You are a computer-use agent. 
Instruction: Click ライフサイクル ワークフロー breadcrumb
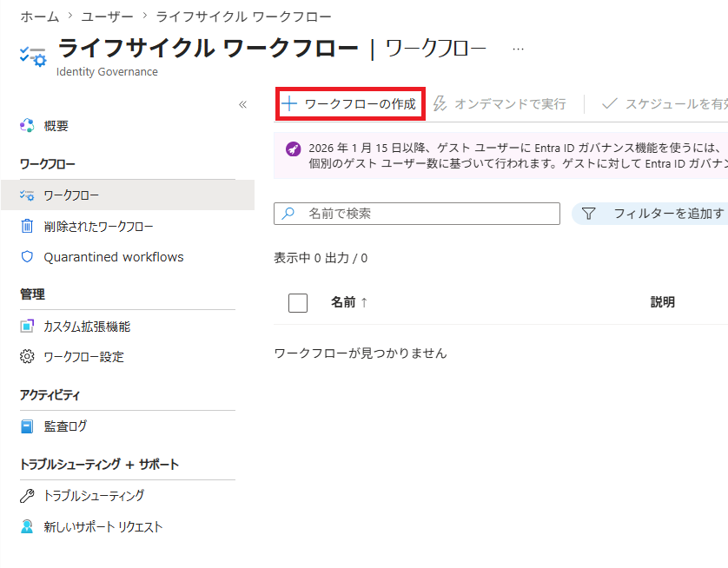243,17
